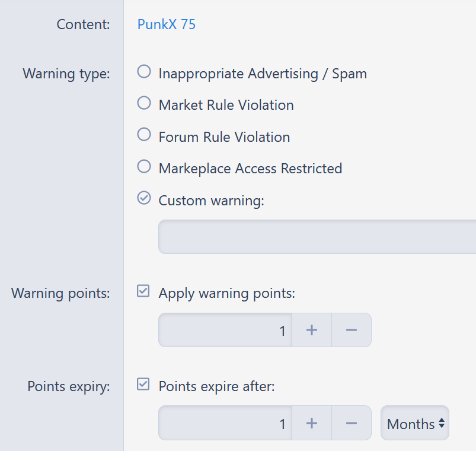Viewport: 476px width, 451px height.
Task: Open the PunkX 75 content link
Action: pos(167,24)
